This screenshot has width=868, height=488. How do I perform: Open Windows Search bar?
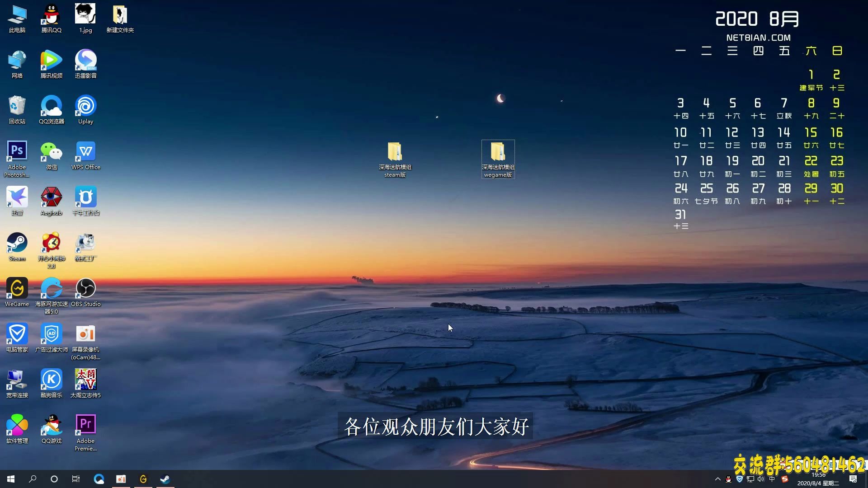(32, 479)
